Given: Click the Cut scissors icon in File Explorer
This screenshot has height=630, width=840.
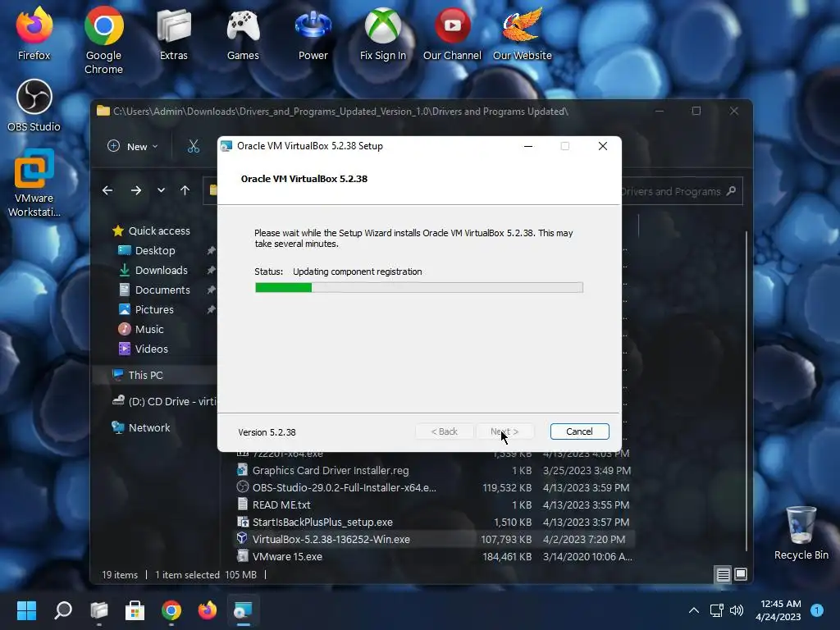Looking at the screenshot, I should point(194,146).
